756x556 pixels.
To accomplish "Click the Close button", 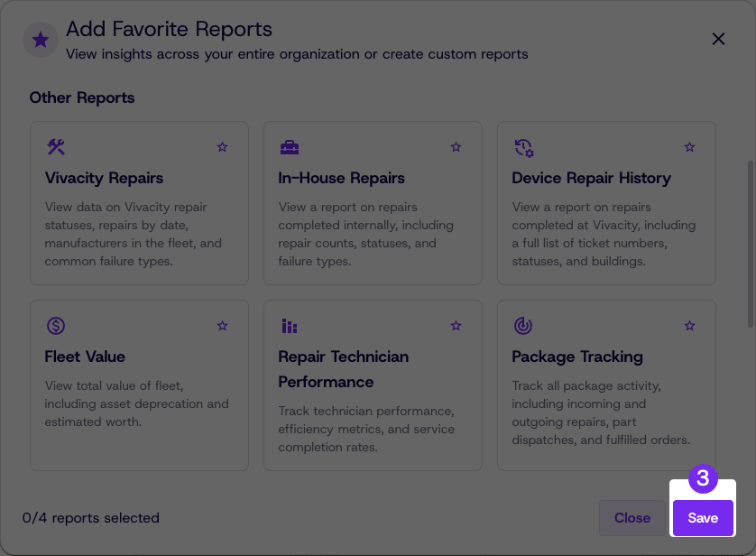I will tap(632, 518).
